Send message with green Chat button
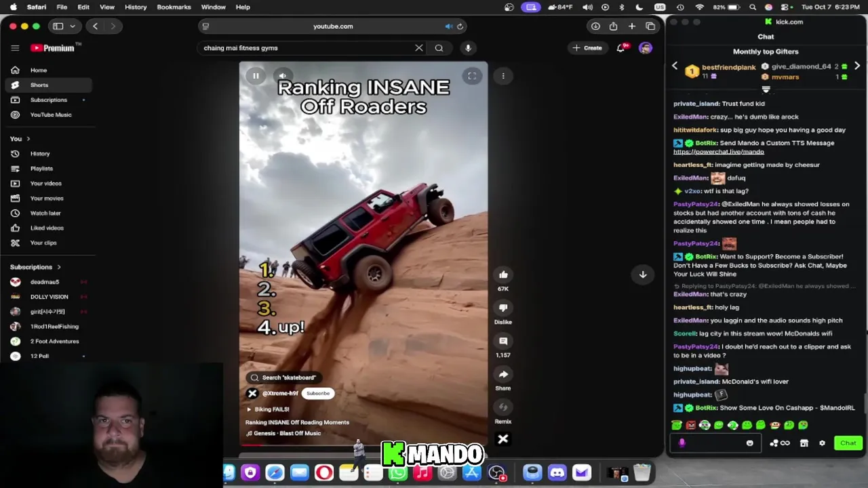This screenshot has width=868, height=488. [x=848, y=443]
